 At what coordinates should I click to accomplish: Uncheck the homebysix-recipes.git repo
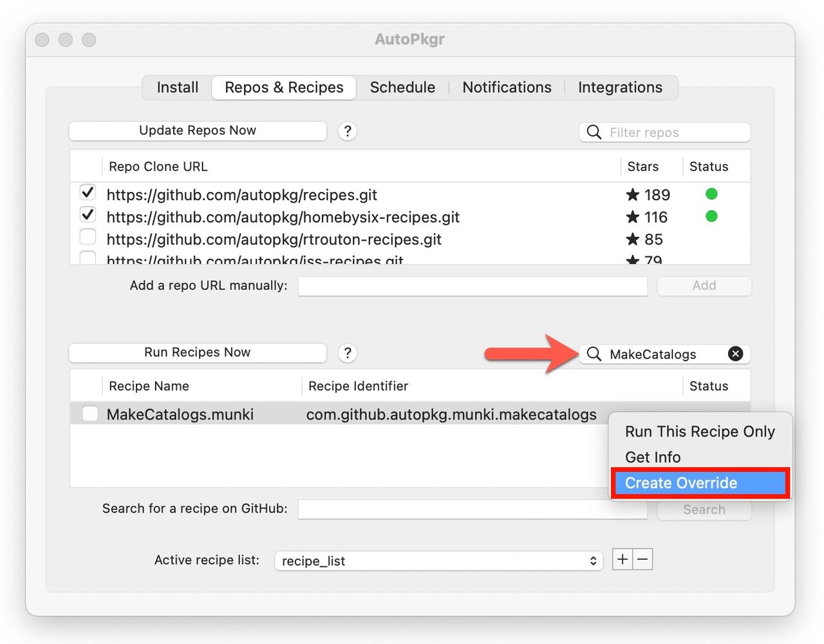[88, 214]
